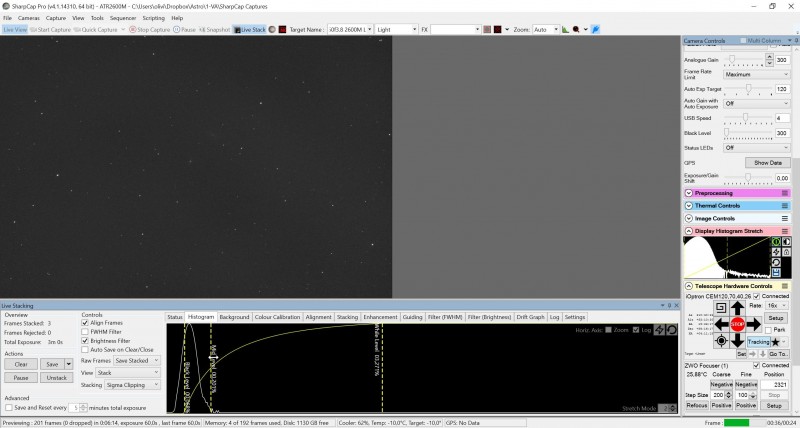800x428 pixels.
Task: Click the Live Stack toolbar button
Action: [250, 30]
